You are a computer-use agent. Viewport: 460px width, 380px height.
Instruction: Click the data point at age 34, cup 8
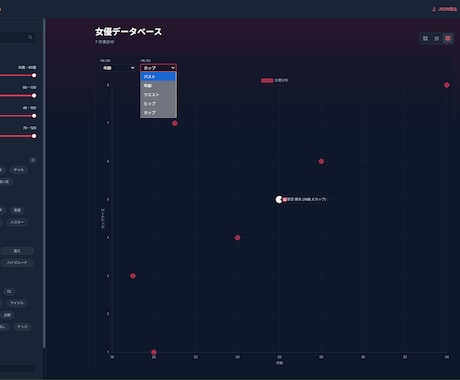[x=447, y=85]
